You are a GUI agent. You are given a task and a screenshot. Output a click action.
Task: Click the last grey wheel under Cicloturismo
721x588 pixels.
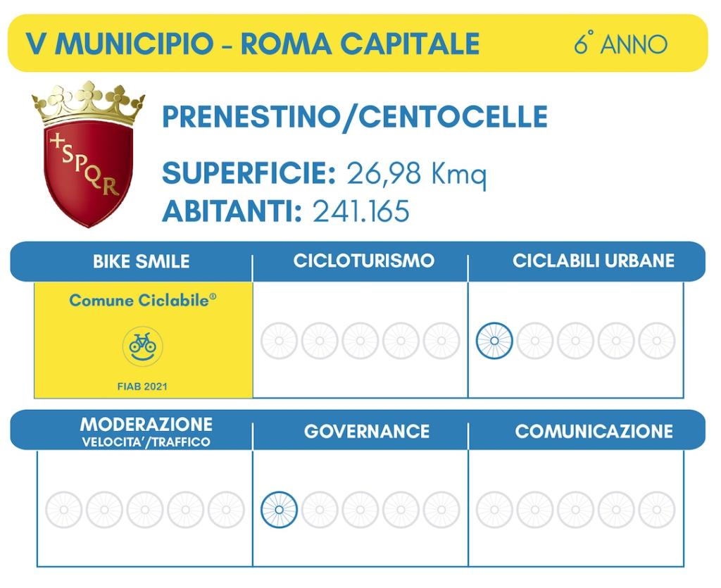tap(441, 341)
